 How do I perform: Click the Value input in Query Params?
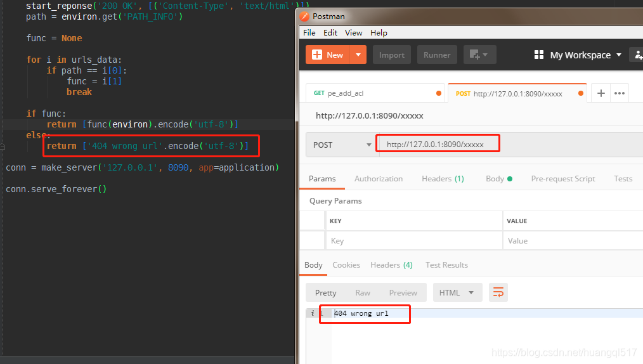[x=573, y=240]
